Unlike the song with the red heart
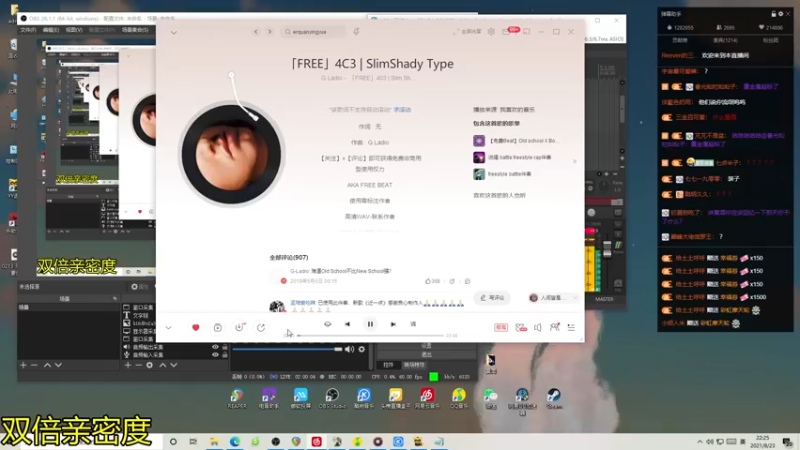Screen dimensions: 800x450 (x=195, y=328)
